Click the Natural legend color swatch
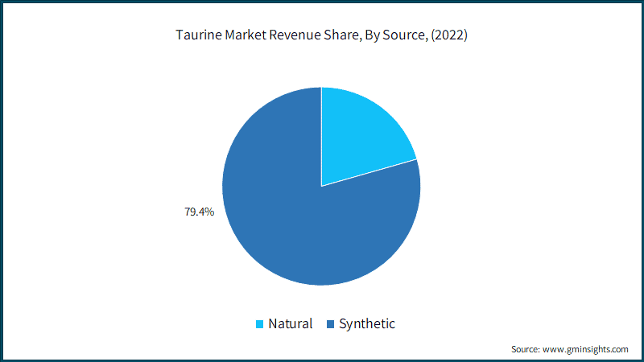Screen dimensions: 644x362 pos(259,324)
